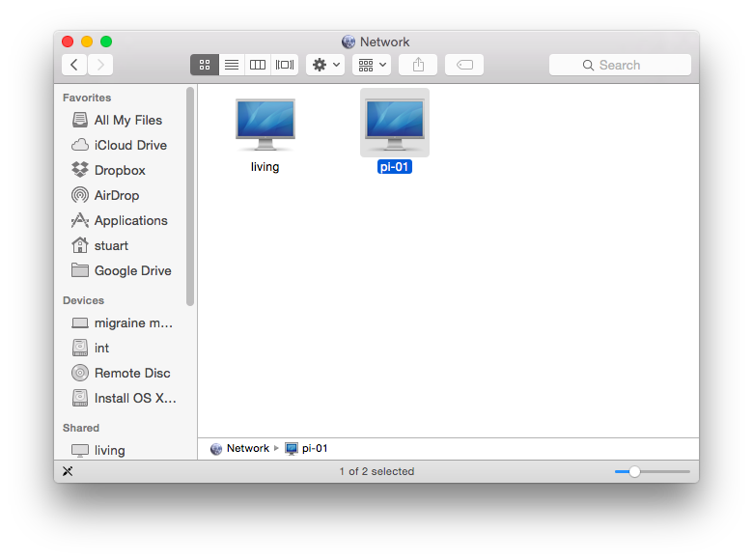The image size is (753, 560).
Task: Switch to icon view mode
Action: 204,65
